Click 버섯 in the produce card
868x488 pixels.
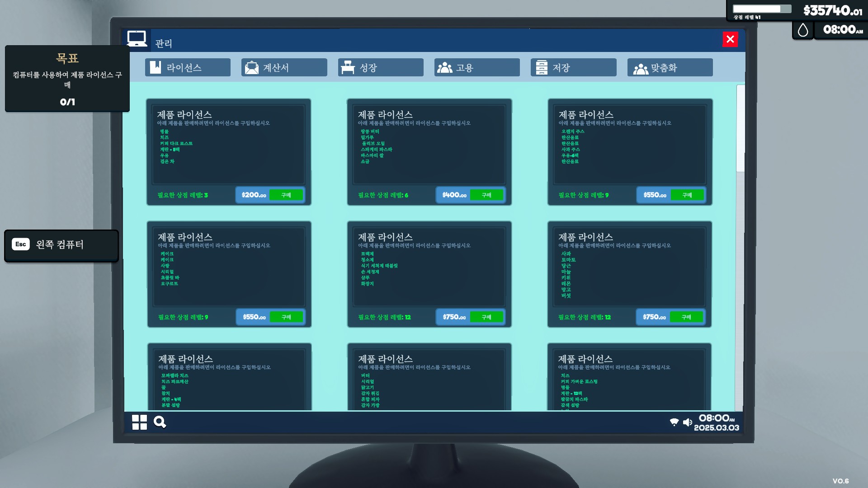(566, 296)
